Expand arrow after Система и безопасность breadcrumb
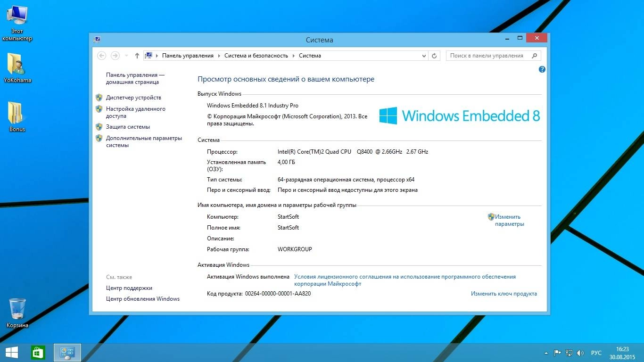Viewport: 644px width, 362px height. click(293, 56)
